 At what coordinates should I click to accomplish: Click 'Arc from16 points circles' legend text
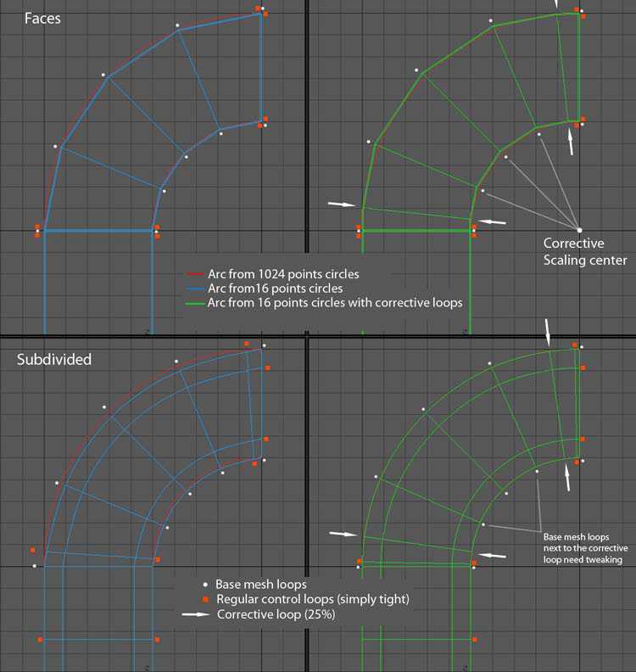[276, 288]
